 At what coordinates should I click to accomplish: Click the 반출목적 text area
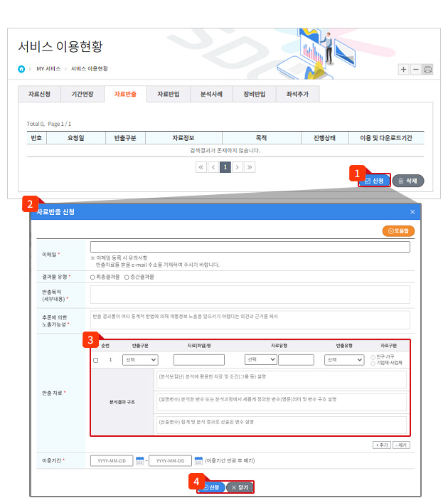pos(250,295)
